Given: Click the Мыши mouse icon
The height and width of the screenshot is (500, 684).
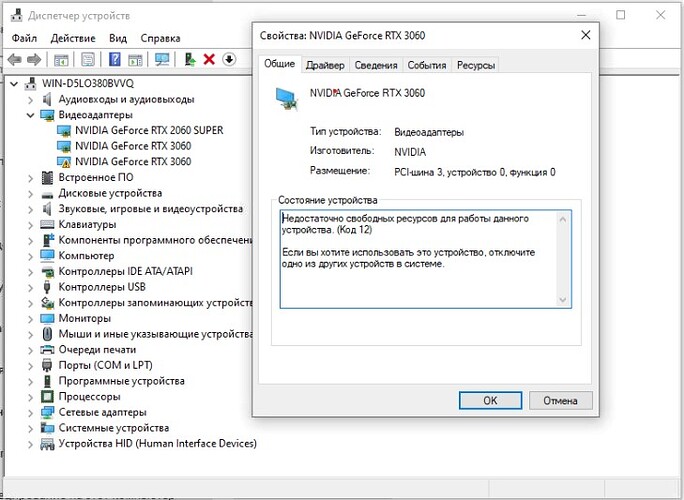Looking at the screenshot, I should [48, 334].
